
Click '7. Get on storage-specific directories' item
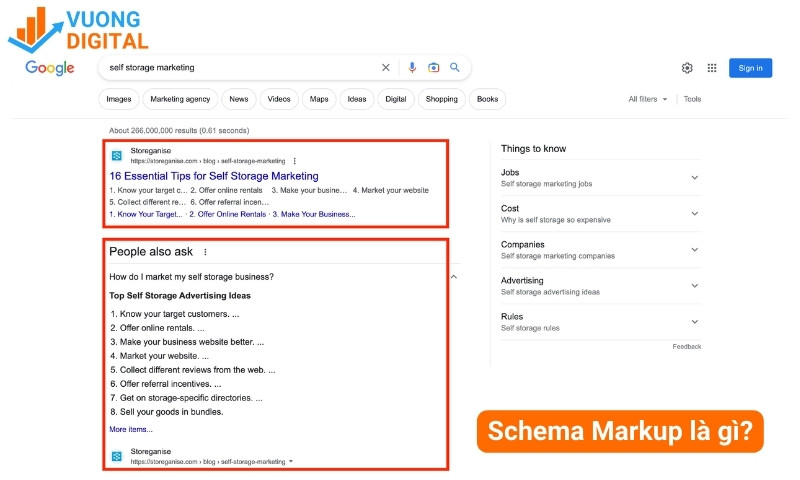pos(186,398)
